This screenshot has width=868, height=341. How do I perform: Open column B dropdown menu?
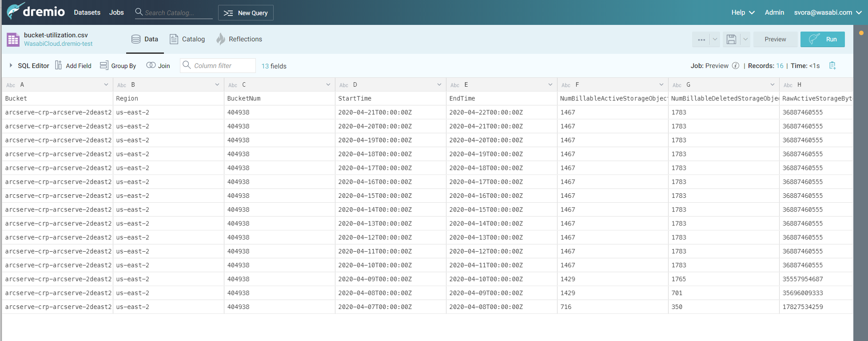[x=217, y=84]
